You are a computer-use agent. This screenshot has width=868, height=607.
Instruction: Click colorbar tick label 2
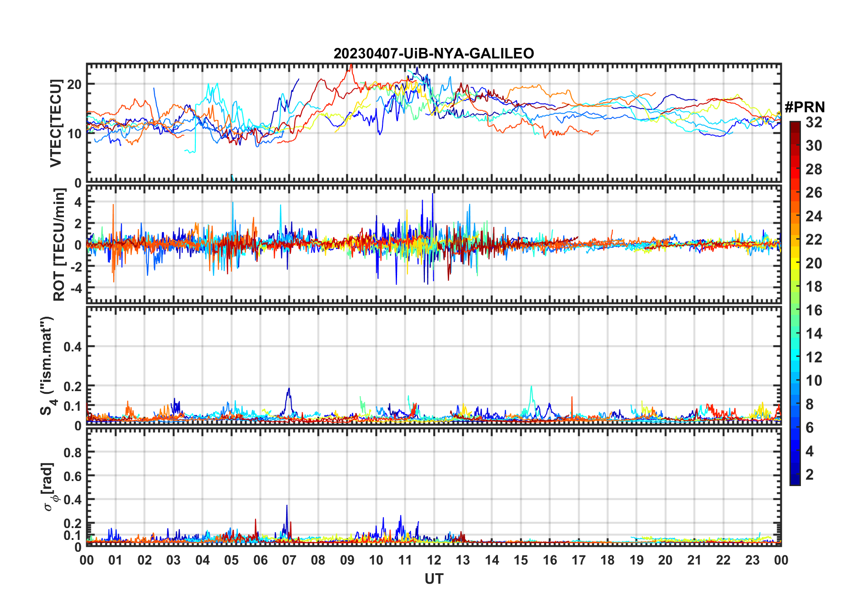(x=810, y=475)
